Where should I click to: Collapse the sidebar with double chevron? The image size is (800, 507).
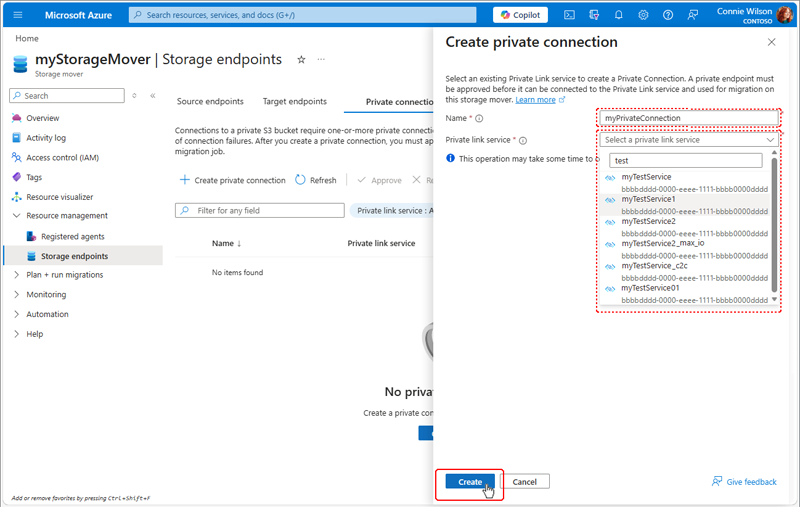coord(153,95)
